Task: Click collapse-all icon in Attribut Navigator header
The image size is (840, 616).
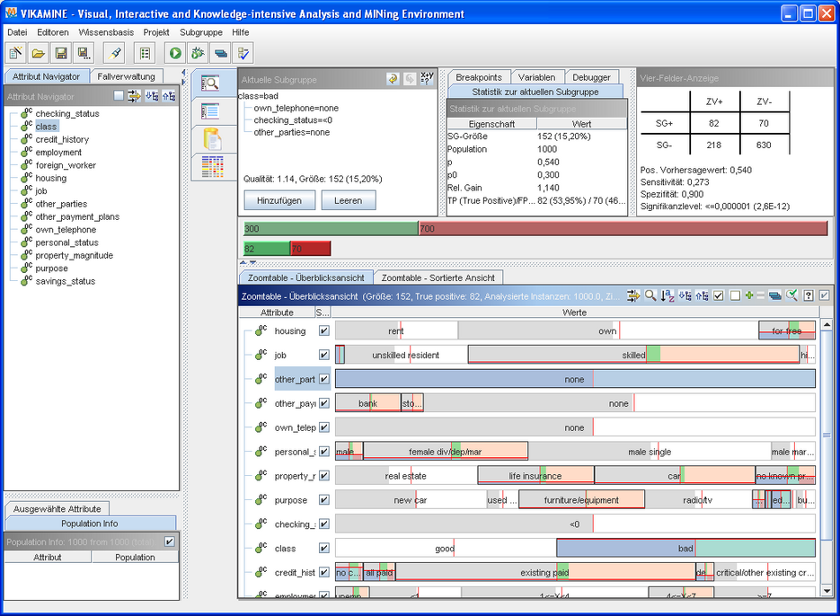Action: [169, 96]
